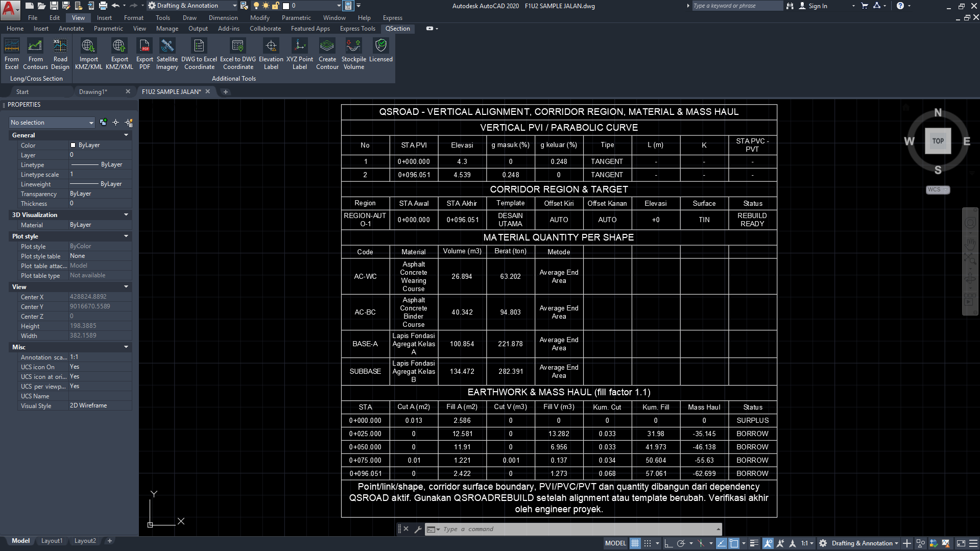Viewport: 980px width, 551px height.
Task: Toggle the drawing grid display
Action: click(635, 543)
